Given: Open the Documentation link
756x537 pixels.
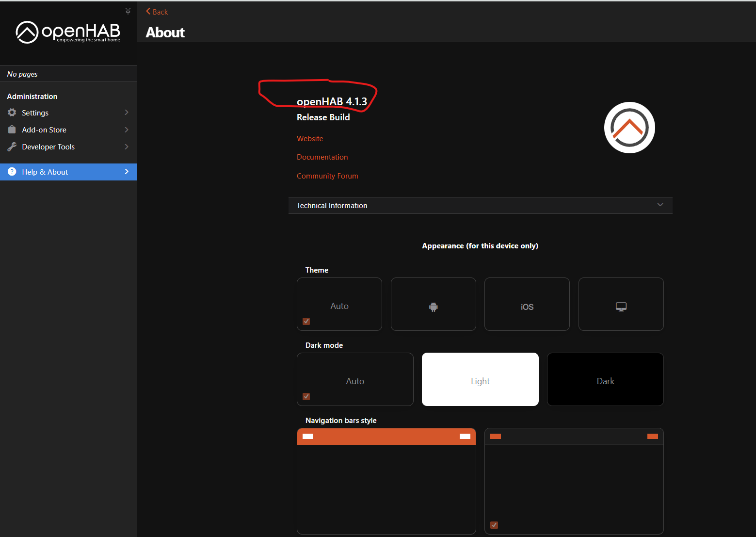Looking at the screenshot, I should 322,157.
